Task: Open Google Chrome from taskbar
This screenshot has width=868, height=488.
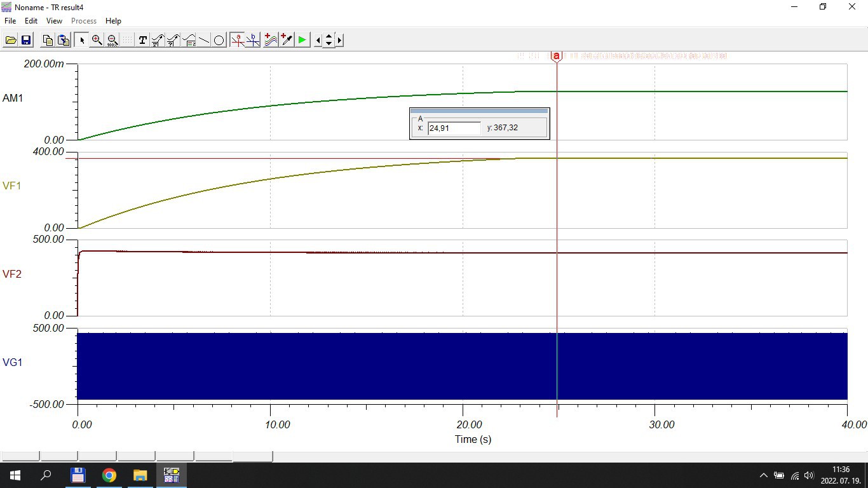Action: point(109,475)
